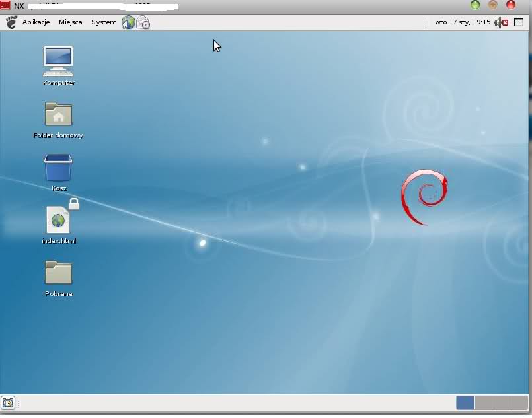Open the Miejsca menu
The width and height of the screenshot is (532, 418).
point(70,22)
